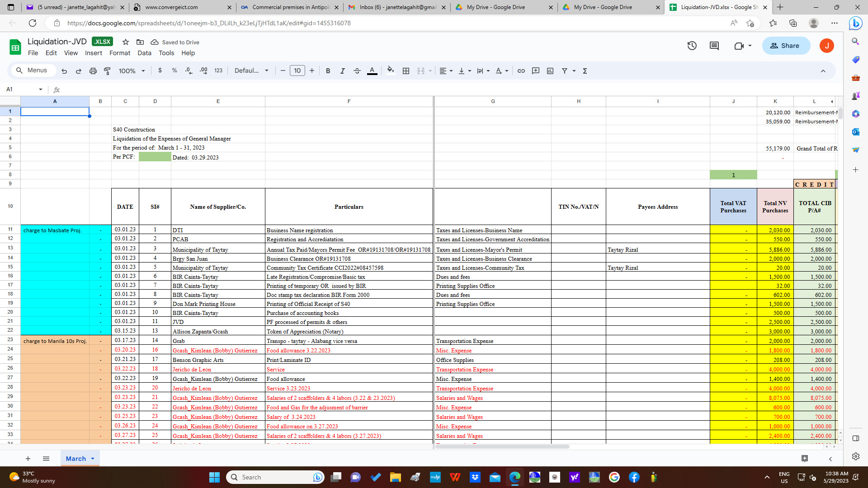Click the Share button
Viewport: 868px width, 488px height.
click(785, 46)
